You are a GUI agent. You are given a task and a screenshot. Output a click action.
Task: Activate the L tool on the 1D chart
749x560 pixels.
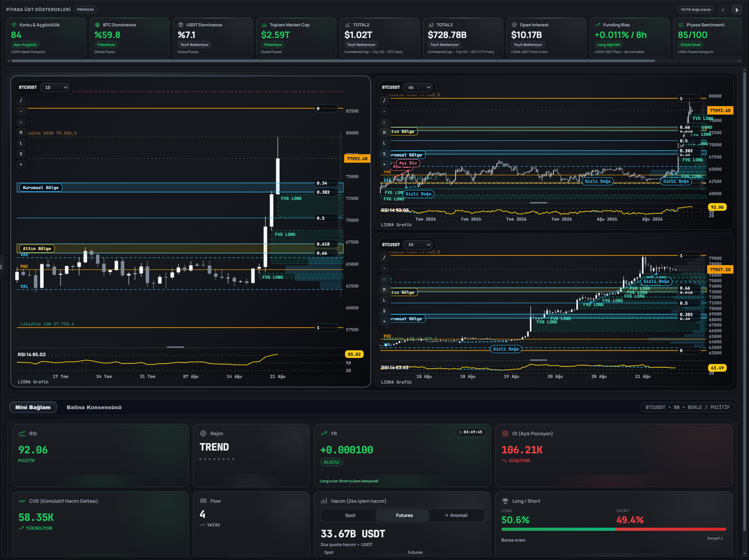pos(21,143)
